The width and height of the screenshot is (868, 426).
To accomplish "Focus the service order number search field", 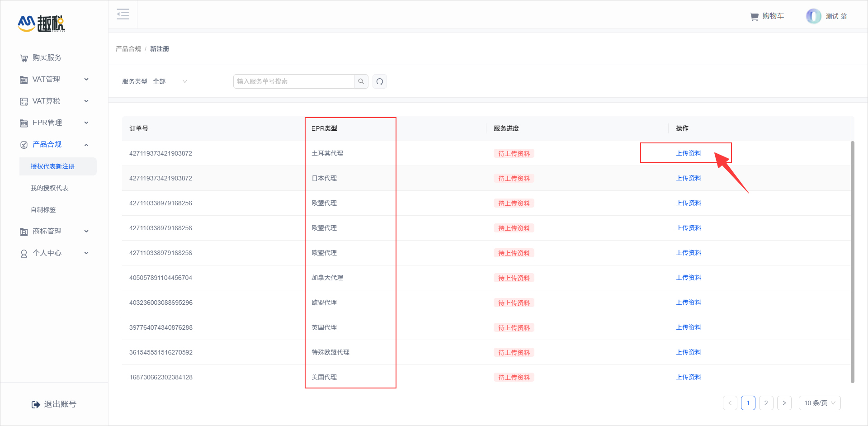I will click(x=294, y=81).
